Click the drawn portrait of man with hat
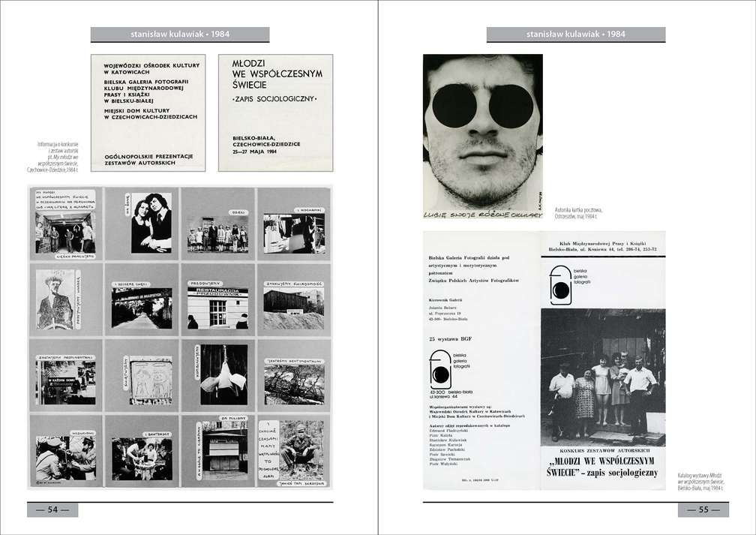The image size is (756, 535). 55,299
